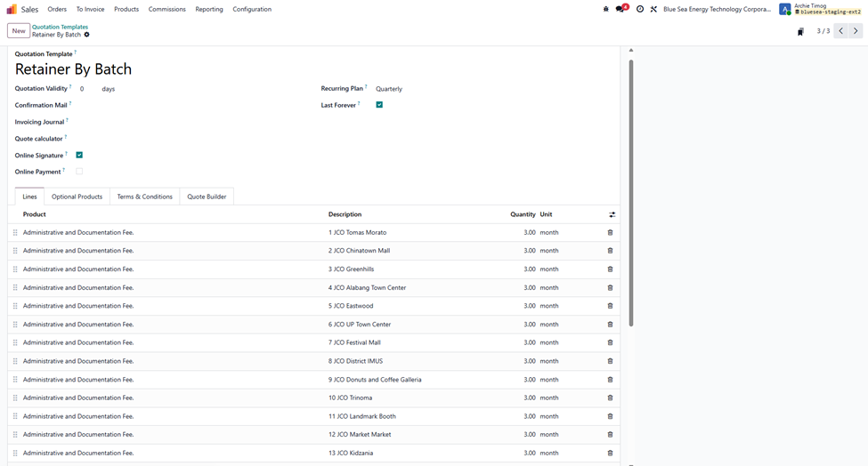Open the conversations messages icon
The height and width of the screenshot is (466, 868).
tap(621, 9)
